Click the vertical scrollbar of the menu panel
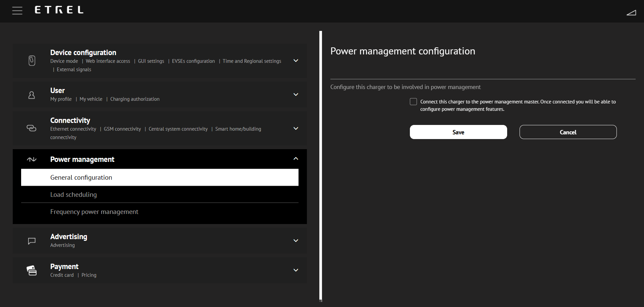The height and width of the screenshot is (307, 644). 321,166
